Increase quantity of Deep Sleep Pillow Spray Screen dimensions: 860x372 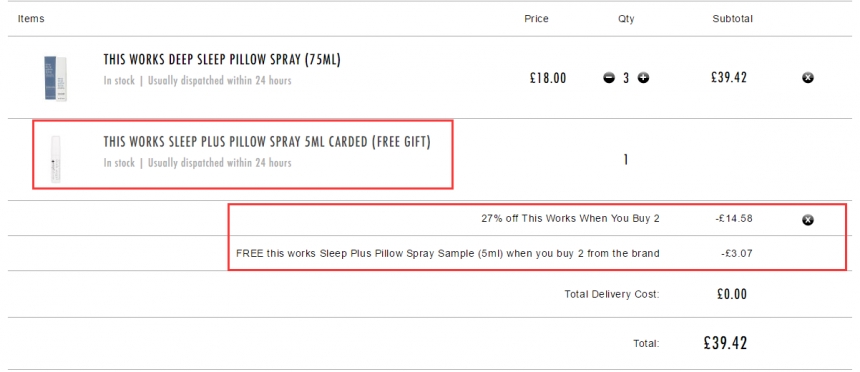[643, 78]
